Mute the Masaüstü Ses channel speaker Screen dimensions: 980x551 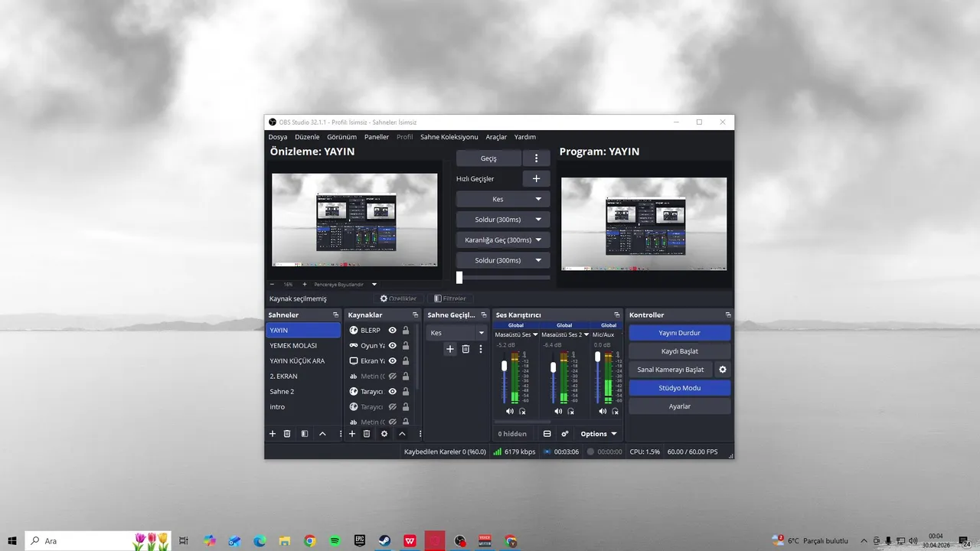[509, 411]
